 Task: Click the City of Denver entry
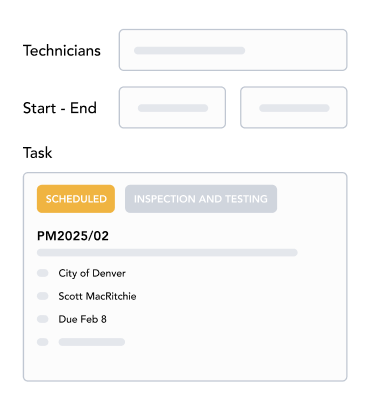tap(92, 273)
